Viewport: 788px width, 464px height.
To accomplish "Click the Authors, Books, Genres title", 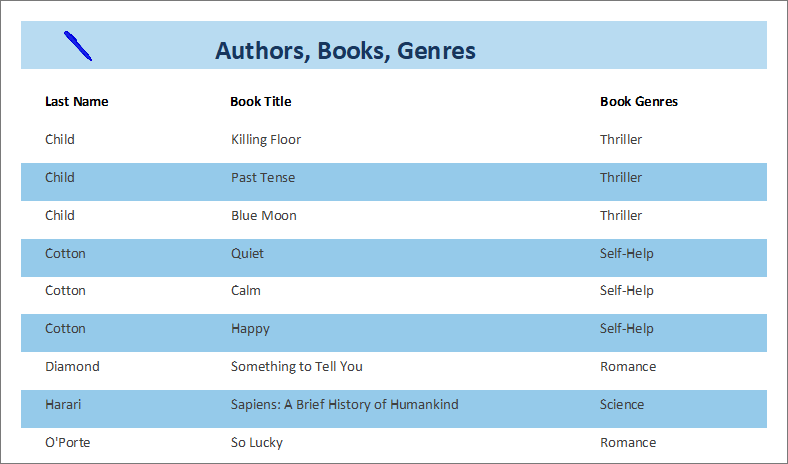I will [345, 51].
